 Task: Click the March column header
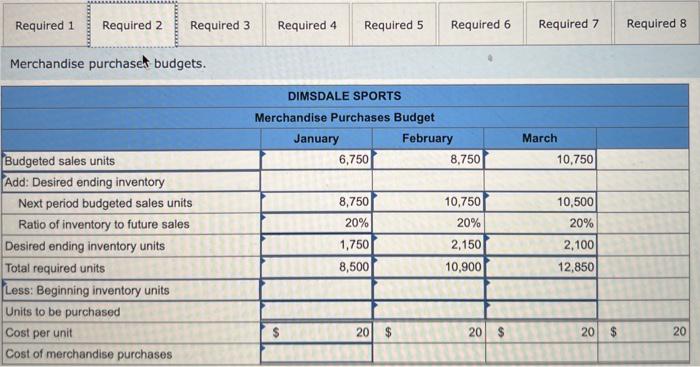pyautogui.click(x=540, y=138)
